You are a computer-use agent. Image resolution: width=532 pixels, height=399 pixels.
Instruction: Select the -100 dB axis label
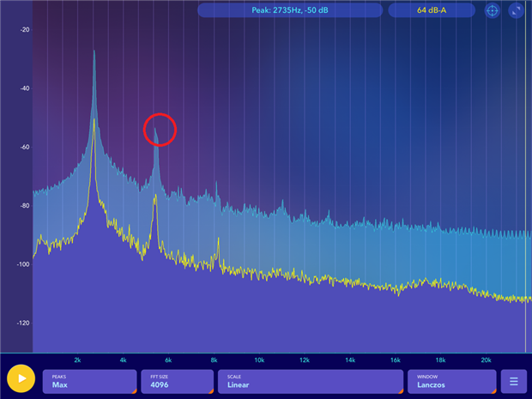click(23, 264)
